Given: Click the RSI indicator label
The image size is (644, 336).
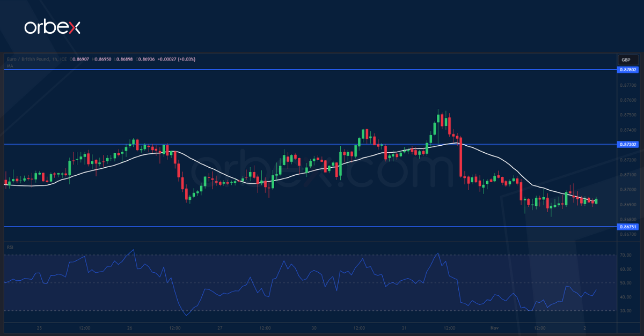Looking at the screenshot, I should [10, 247].
